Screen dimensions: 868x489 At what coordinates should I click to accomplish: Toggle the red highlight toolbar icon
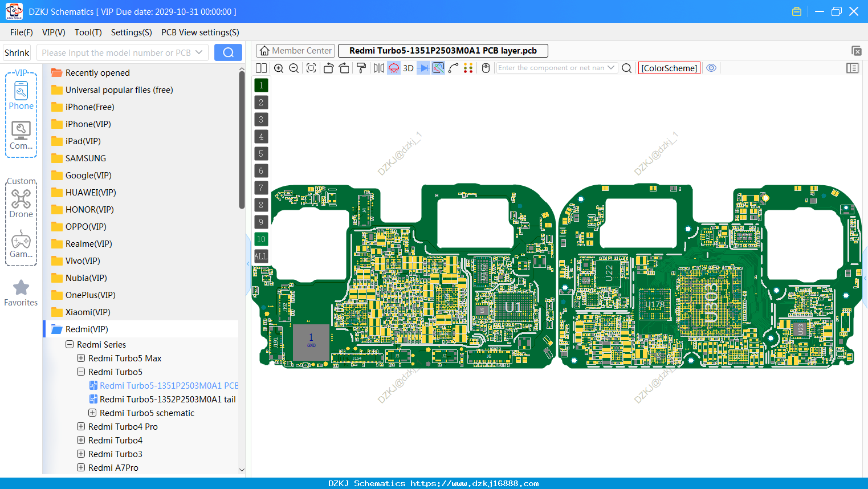coord(394,68)
